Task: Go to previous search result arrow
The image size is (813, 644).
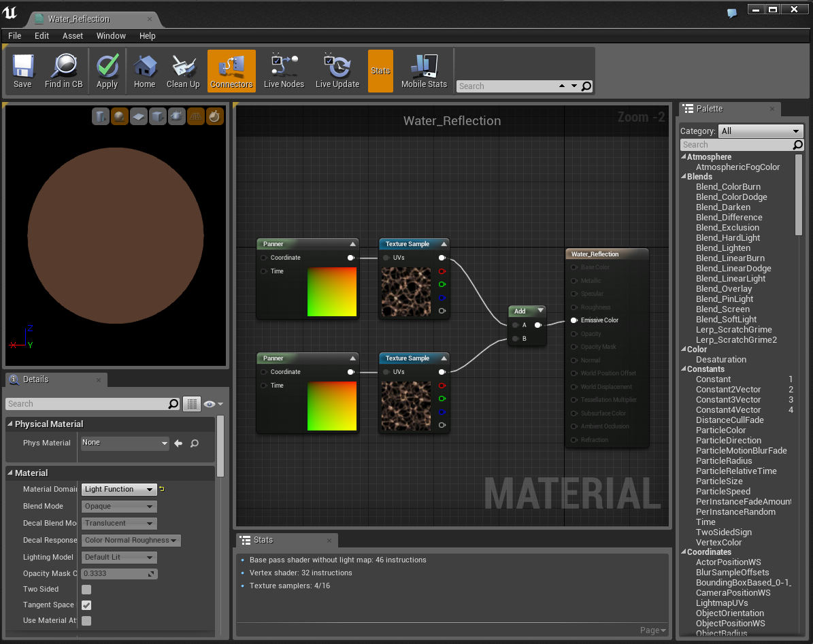Action: [x=562, y=86]
